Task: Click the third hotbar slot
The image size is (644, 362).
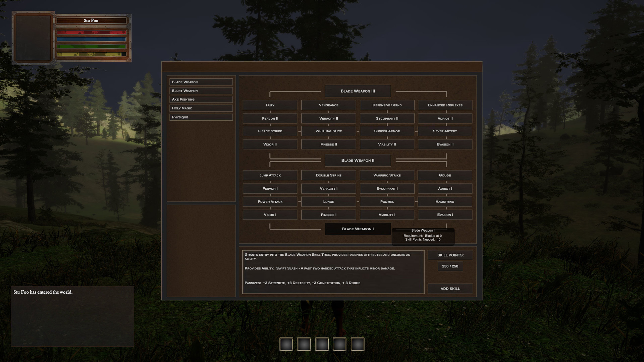Action: (322, 344)
